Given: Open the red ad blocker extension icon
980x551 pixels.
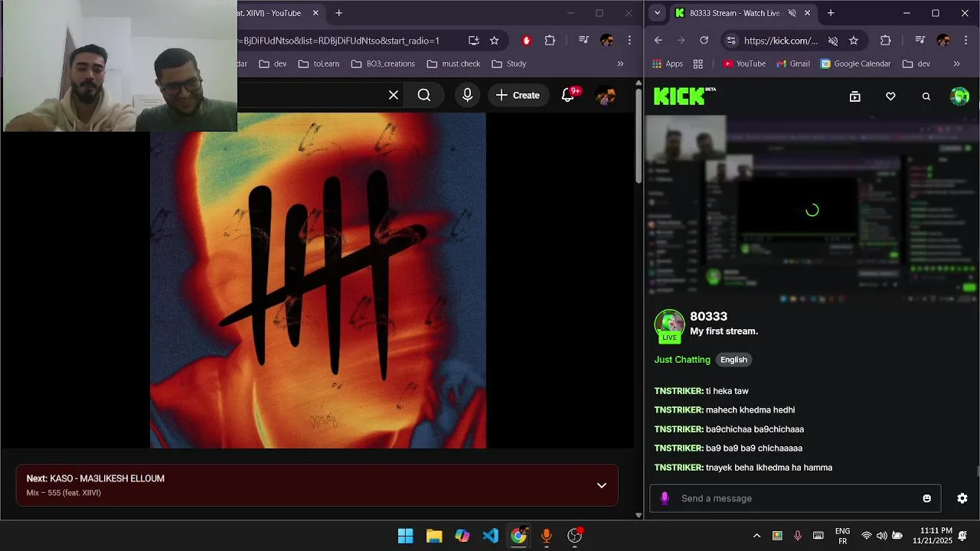Looking at the screenshot, I should tap(526, 41).
